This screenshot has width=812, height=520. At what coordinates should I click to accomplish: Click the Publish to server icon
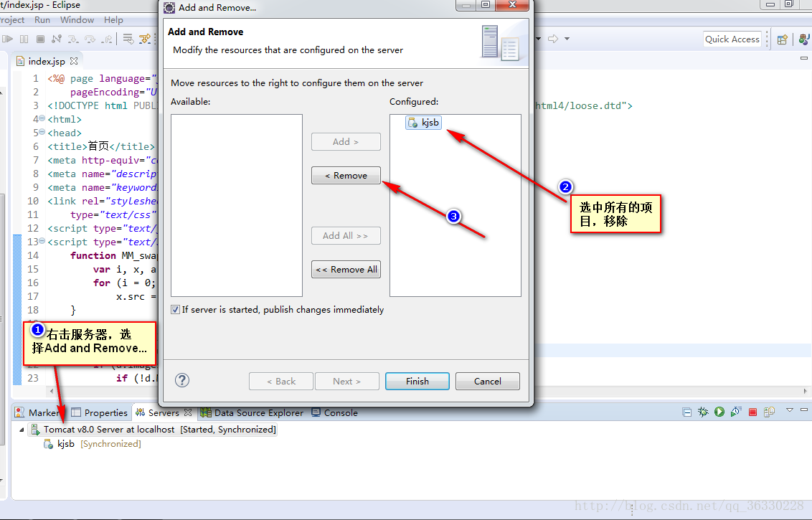coord(770,412)
